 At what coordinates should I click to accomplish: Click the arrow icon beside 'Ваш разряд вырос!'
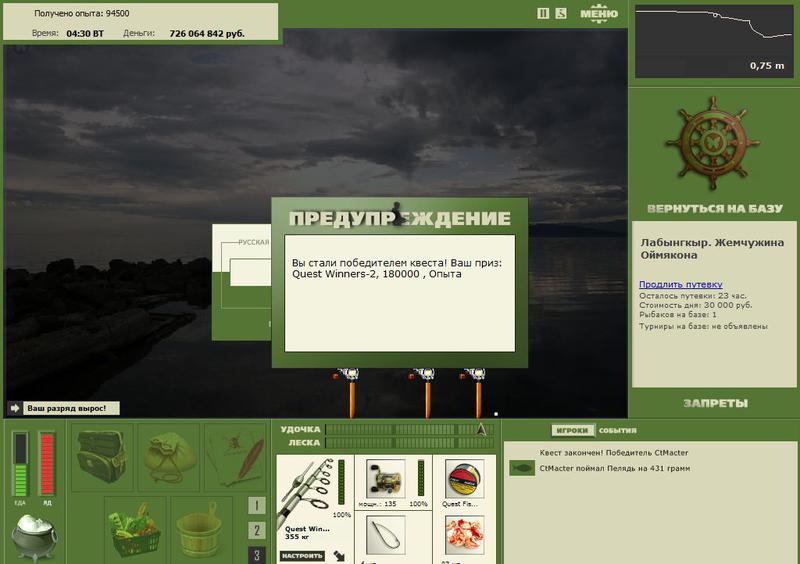14,408
